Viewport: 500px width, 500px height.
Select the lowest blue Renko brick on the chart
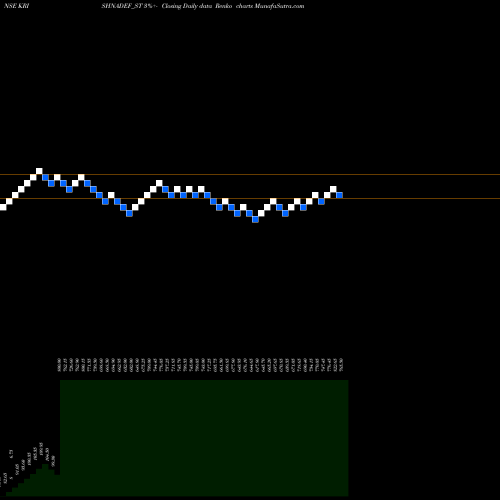255,219
